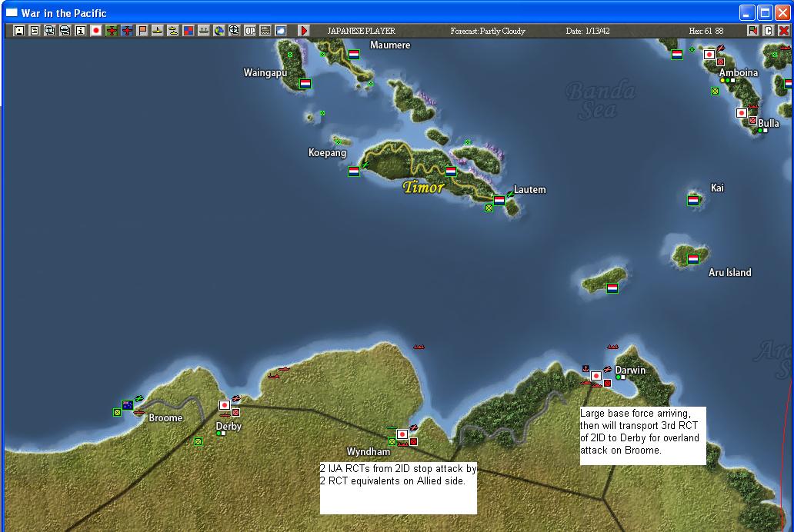Click the double yellow ships toolbar icon
This screenshot has height=532, width=794.
pos(173,31)
